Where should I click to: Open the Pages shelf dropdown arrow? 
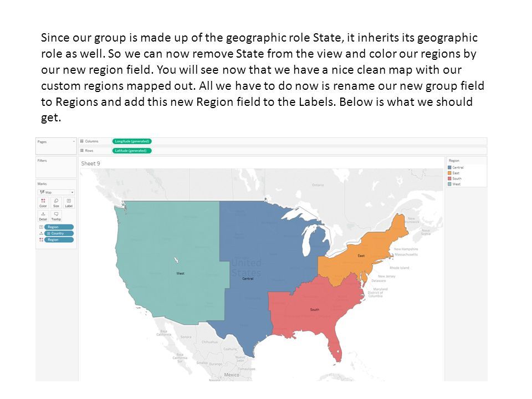(74, 142)
